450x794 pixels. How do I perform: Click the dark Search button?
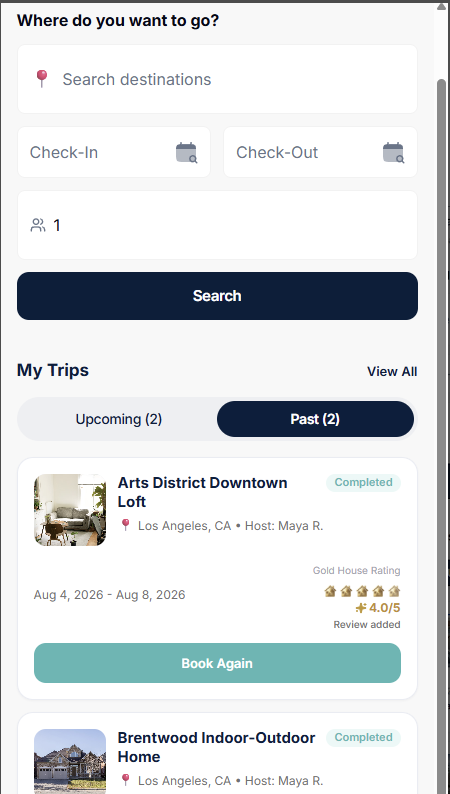[217, 296]
